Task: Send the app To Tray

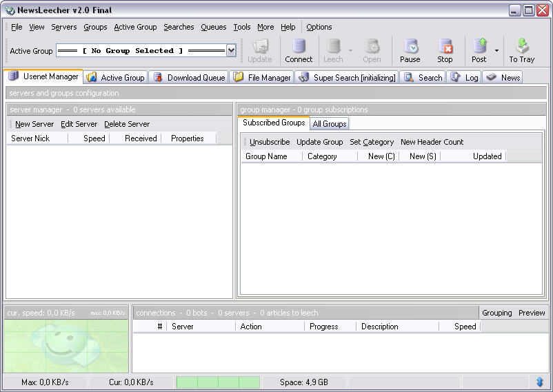Action: (x=521, y=46)
